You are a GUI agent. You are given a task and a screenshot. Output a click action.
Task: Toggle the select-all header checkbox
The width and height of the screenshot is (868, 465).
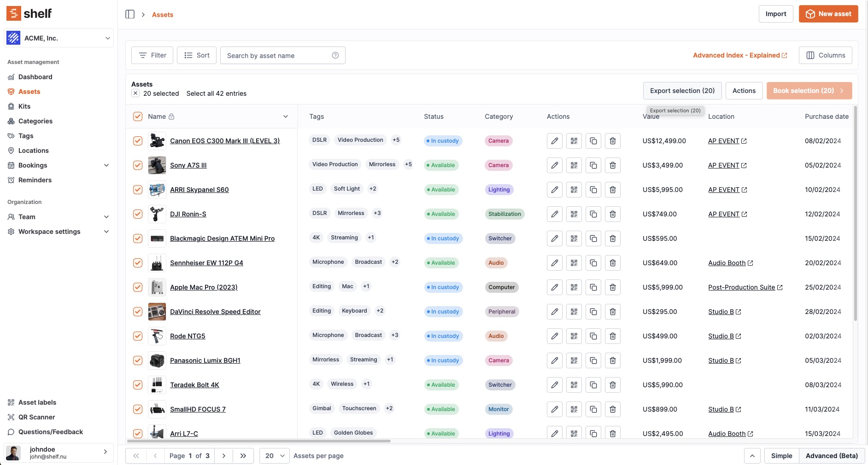(x=138, y=116)
